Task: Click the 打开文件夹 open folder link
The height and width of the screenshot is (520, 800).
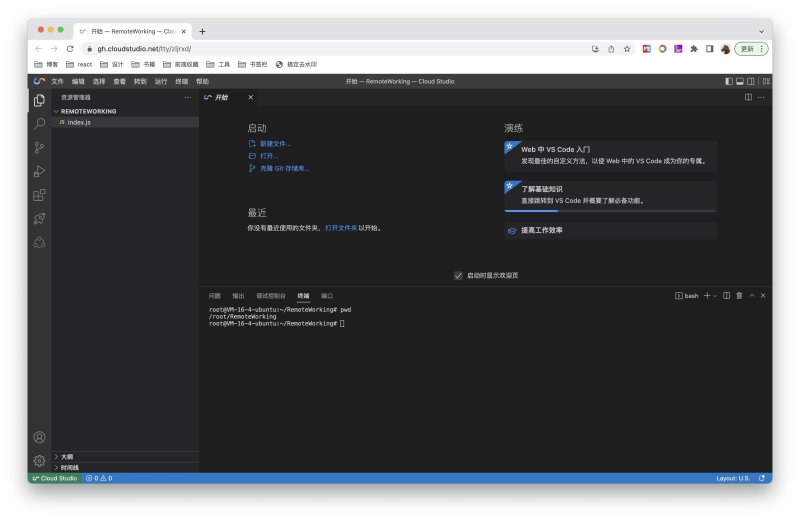Action: (341, 228)
